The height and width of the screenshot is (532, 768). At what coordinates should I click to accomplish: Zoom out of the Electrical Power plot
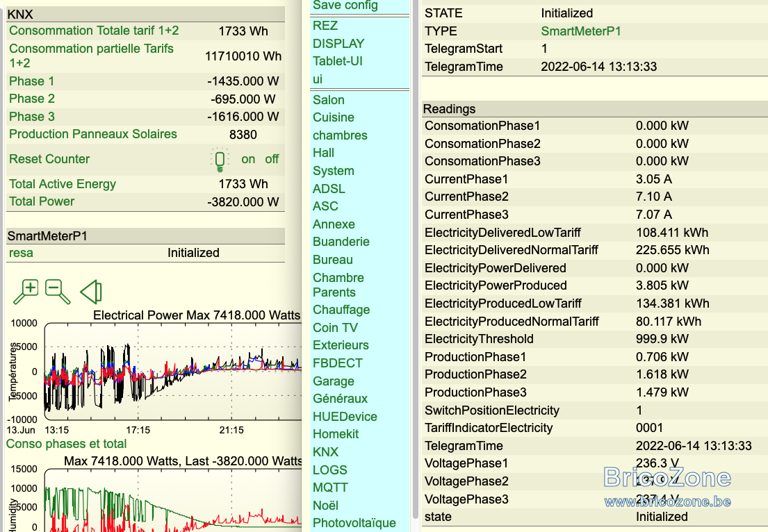tap(58, 292)
